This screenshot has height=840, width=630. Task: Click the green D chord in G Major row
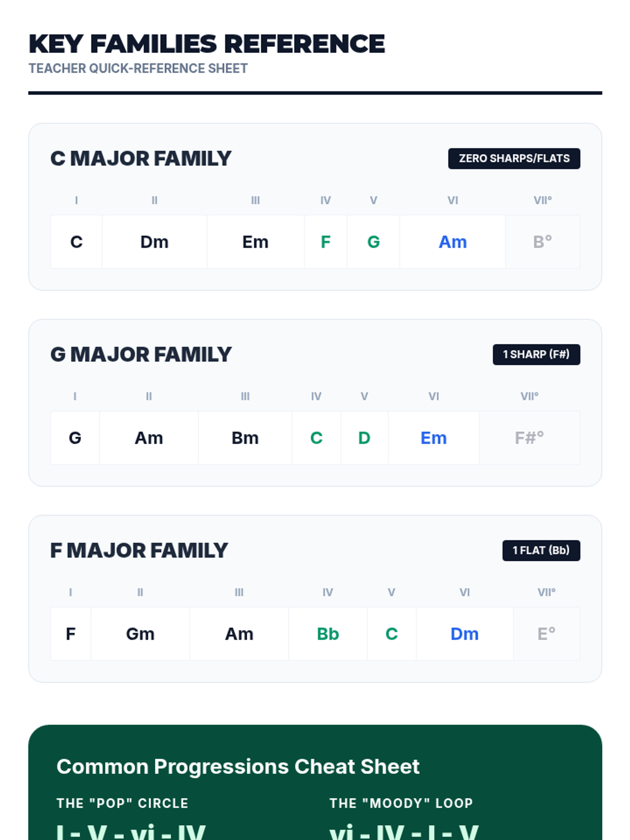[x=364, y=438]
